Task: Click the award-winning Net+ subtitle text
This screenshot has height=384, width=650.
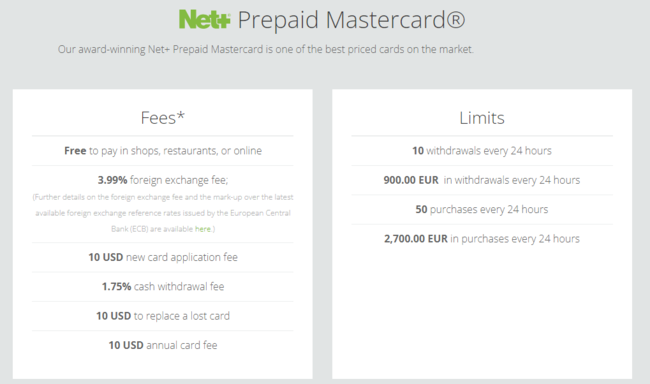Action: coord(265,49)
